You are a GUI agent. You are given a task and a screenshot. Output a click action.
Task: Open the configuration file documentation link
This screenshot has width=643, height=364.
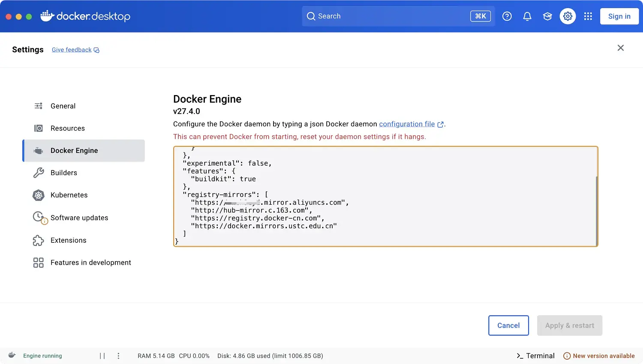(x=407, y=124)
